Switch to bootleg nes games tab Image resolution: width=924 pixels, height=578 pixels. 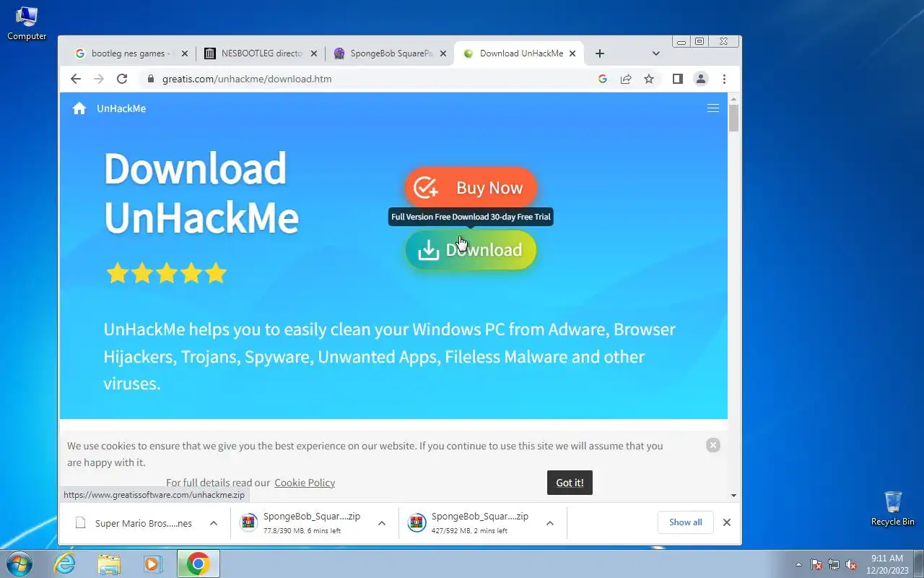[x=132, y=53]
